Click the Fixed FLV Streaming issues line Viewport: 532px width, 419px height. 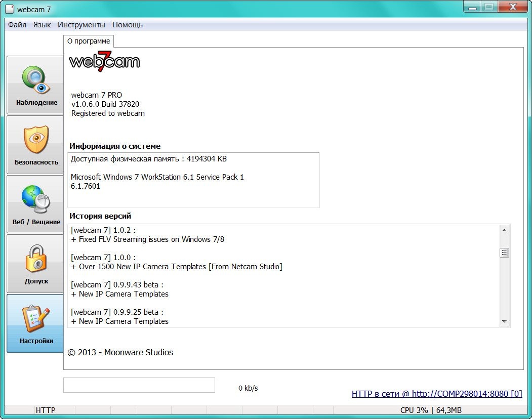click(x=148, y=239)
